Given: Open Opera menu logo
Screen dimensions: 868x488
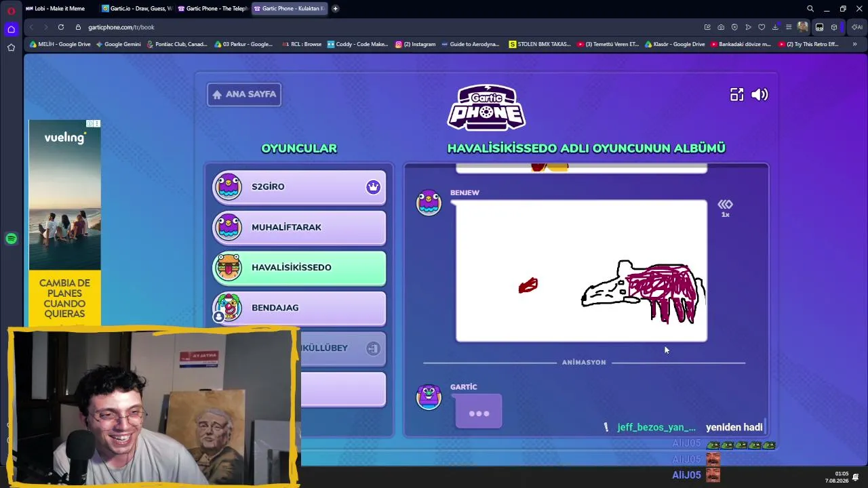Looking at the screenshot, I should click(x=11, y=11).
